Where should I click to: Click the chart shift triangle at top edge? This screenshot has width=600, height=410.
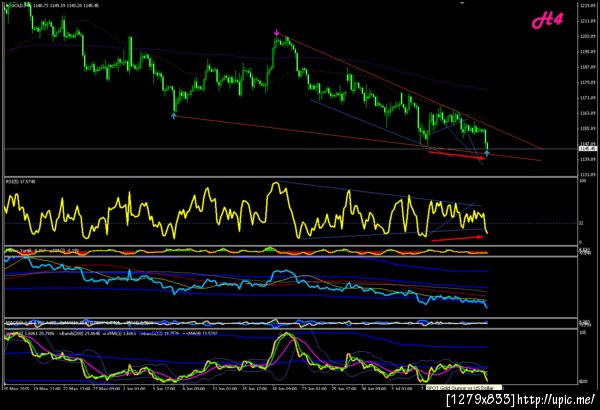point(462,3)
